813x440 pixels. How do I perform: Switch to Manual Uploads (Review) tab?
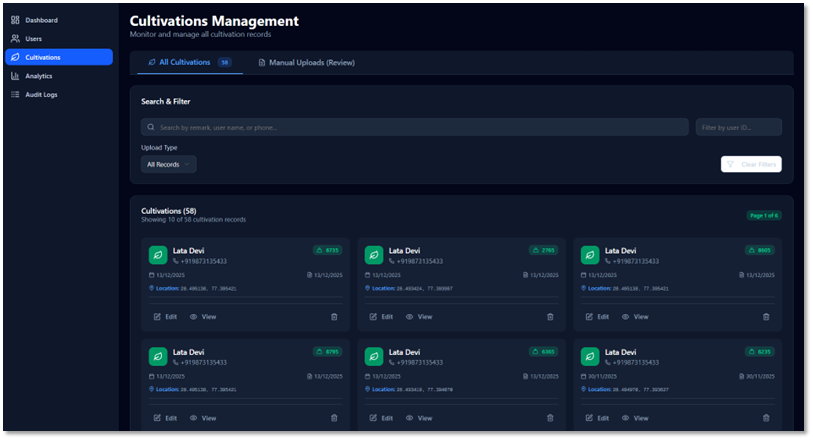[x=306, y=63]
